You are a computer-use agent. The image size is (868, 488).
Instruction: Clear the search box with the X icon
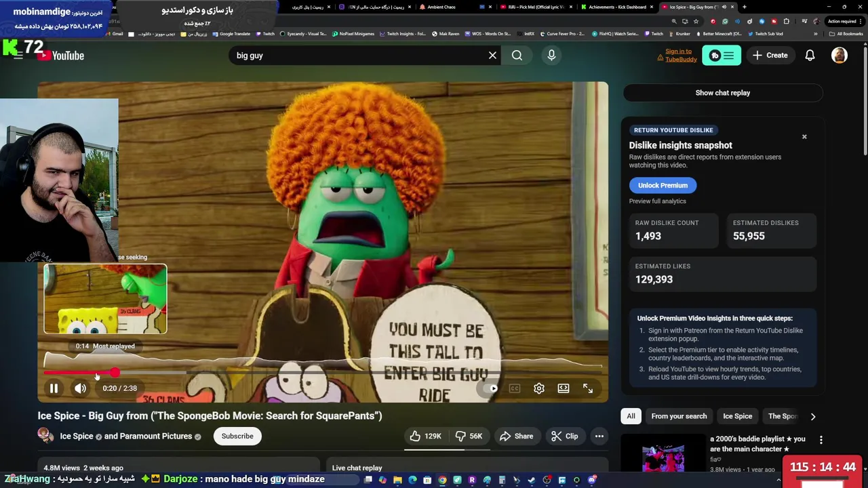click(x=492, y=56)
